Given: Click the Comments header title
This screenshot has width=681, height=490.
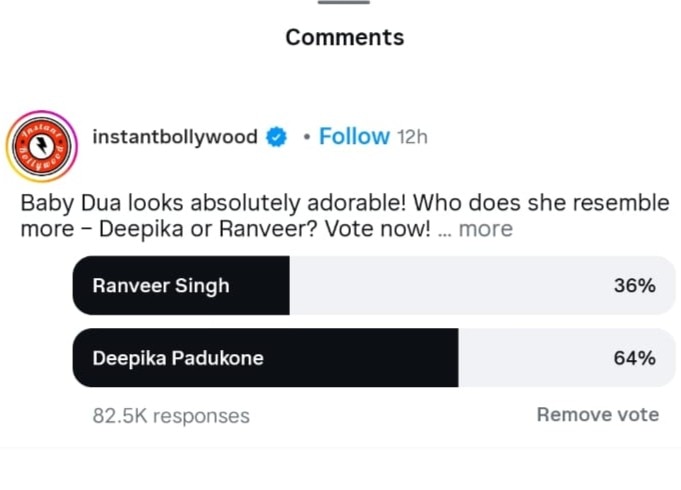Looking at the screenshot, I should [344, 38].
